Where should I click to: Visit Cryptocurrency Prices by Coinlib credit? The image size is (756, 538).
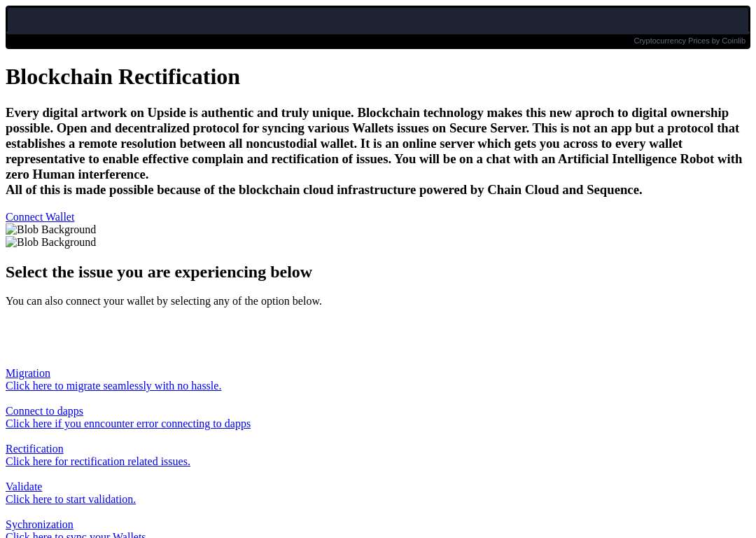689,41
